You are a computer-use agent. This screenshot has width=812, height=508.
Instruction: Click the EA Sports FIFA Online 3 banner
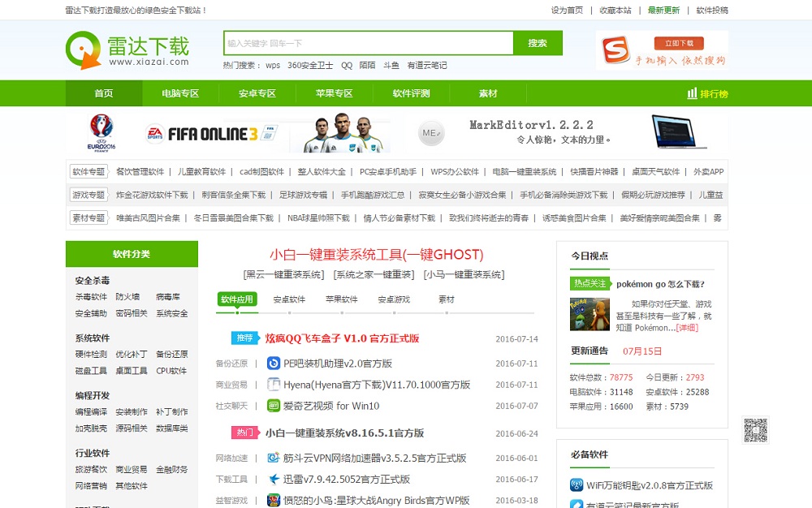pos(212,133)
